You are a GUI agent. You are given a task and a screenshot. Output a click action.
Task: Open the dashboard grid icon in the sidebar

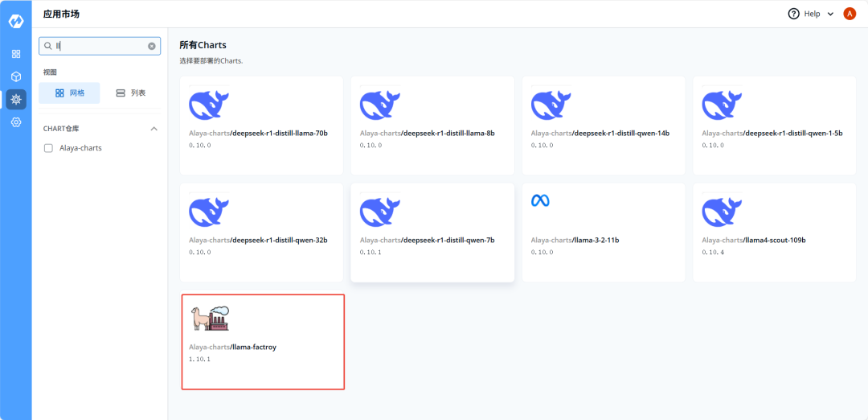tap(16, 54)
